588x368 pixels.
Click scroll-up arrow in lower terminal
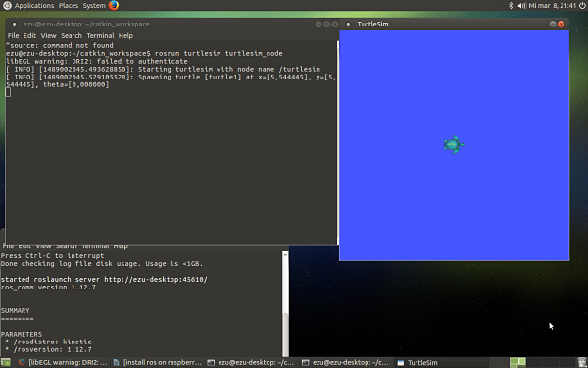[x=285, y=254]
